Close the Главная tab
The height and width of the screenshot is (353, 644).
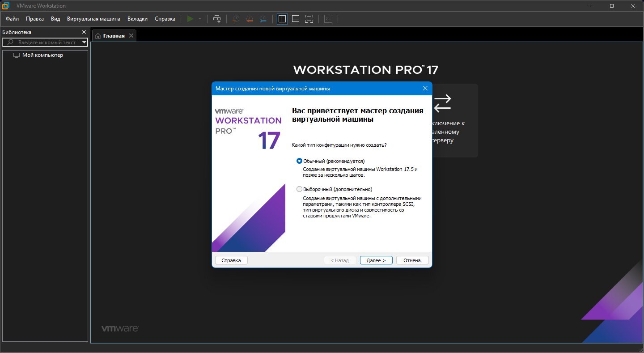point(131,36)
